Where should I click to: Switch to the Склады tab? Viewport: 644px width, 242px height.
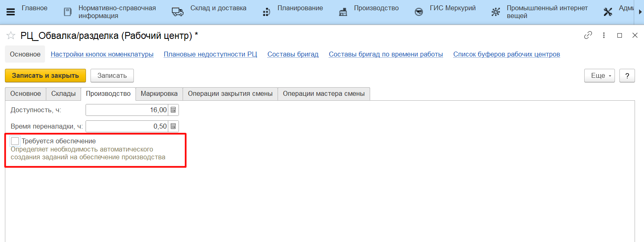(63, 94)
